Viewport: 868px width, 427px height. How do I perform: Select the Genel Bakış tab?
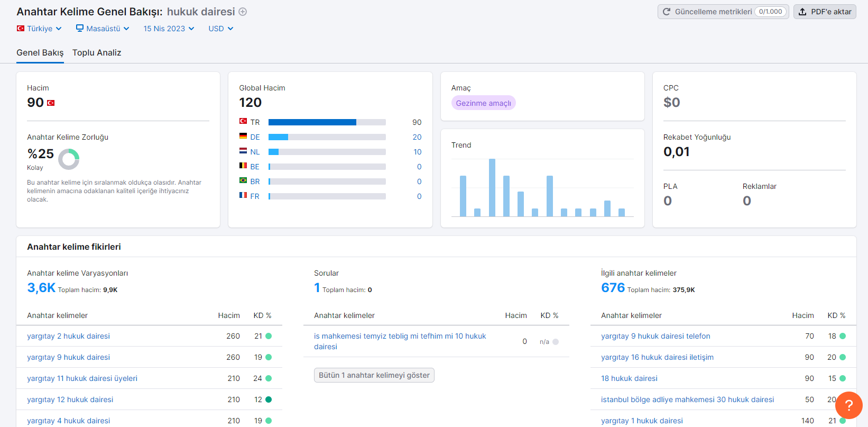coord(40,52)
